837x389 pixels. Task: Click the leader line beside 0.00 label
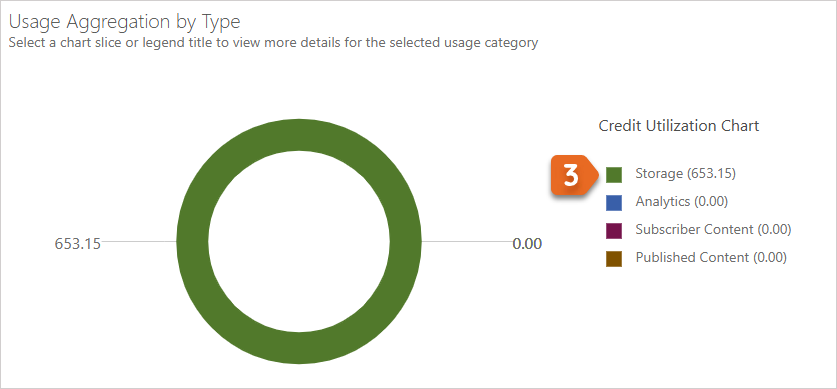(x=467, y=242)
